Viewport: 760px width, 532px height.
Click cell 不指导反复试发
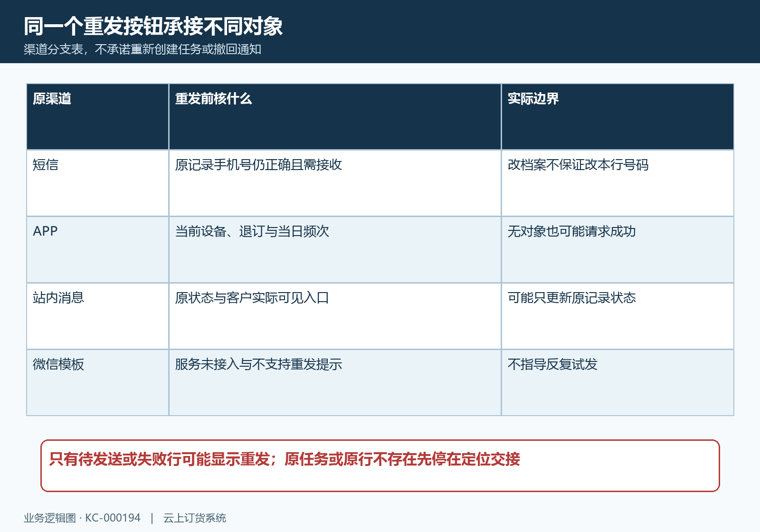(x=617, y=383)
